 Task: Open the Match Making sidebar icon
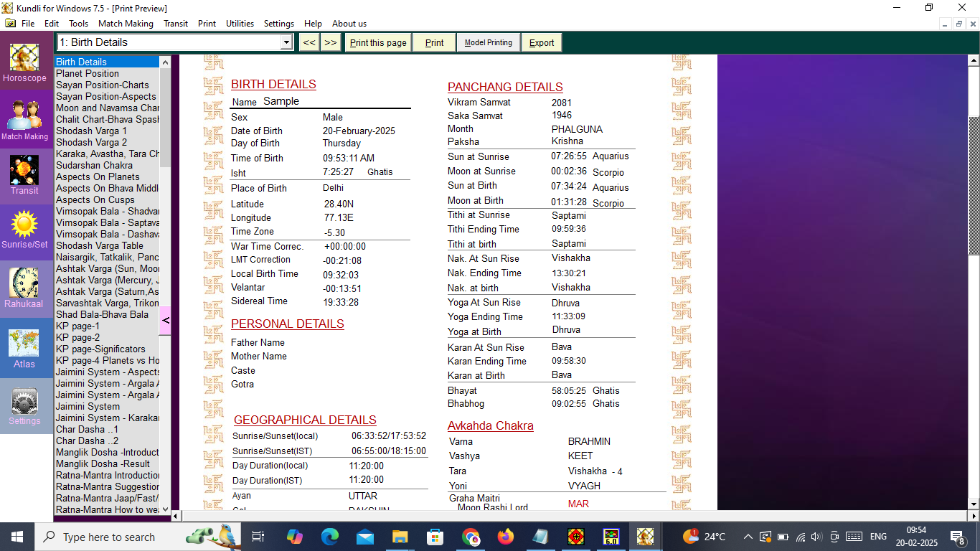tap(24, 116)
